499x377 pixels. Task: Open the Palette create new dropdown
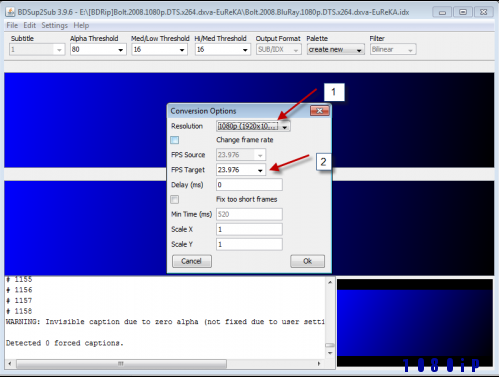335,50
